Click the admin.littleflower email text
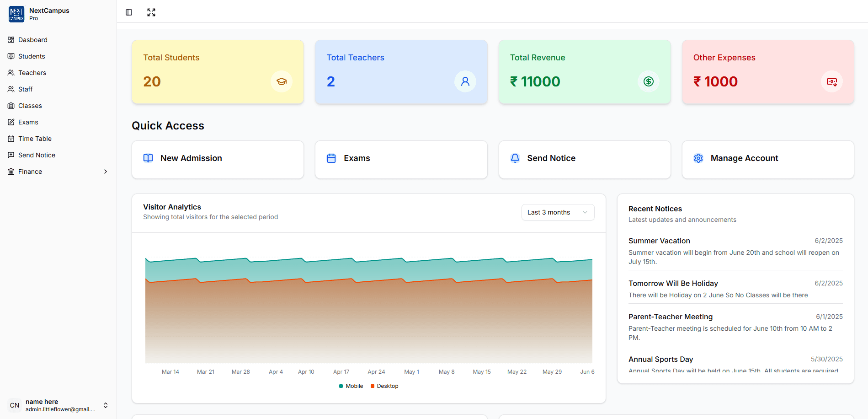 (60, 409)
